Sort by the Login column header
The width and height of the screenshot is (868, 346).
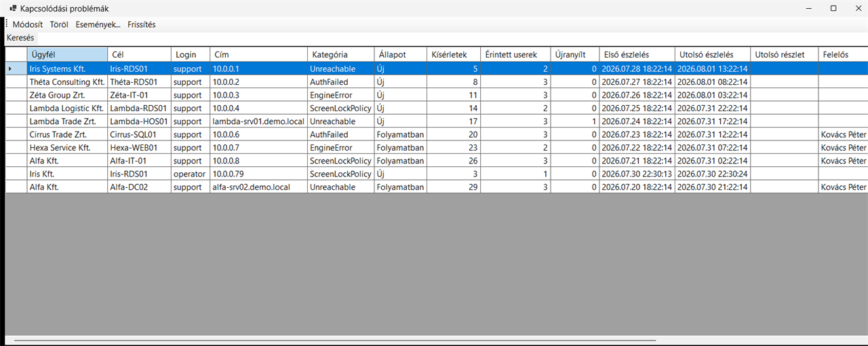click(x=190, y=54)
